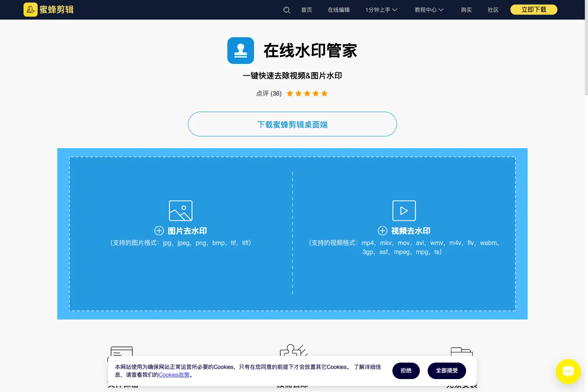Click the blue stamp watermark app icon
Viewport: 588px width, 392px height.
pyautogui.click(x=241, y=51)
